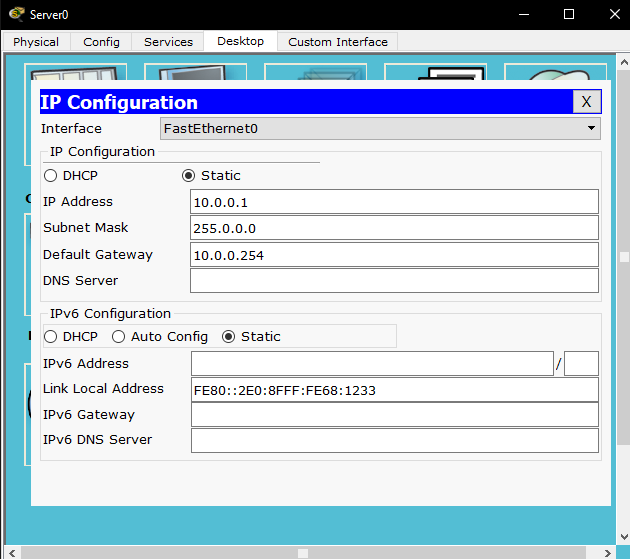Switch to the Physical tab
Screen dimensions: 630x559
(36, 42)
